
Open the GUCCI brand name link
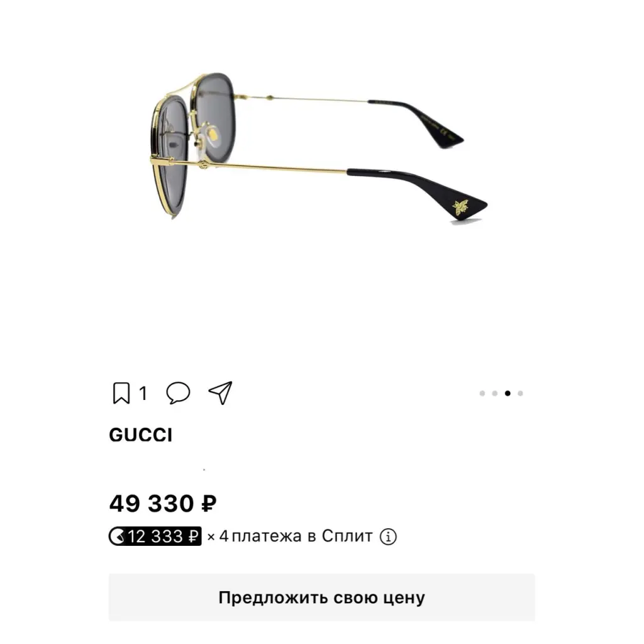pyautogui.click(x=141, y=435)
